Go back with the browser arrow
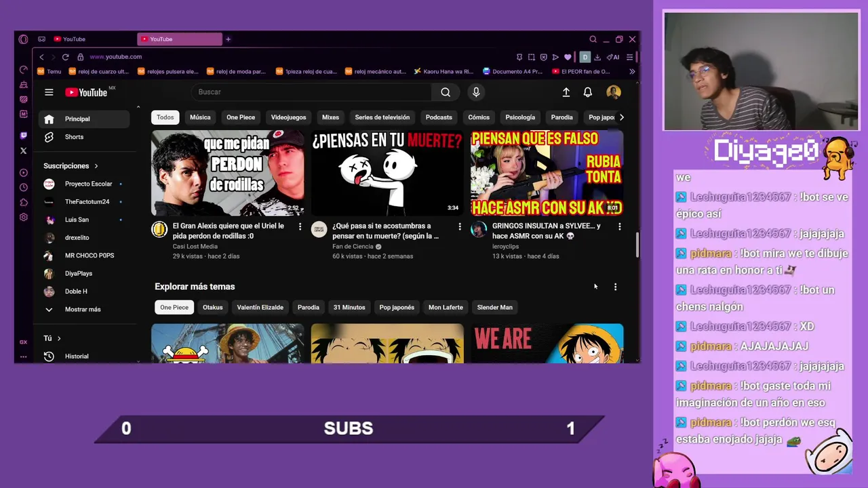 click(x=41, y=57)
